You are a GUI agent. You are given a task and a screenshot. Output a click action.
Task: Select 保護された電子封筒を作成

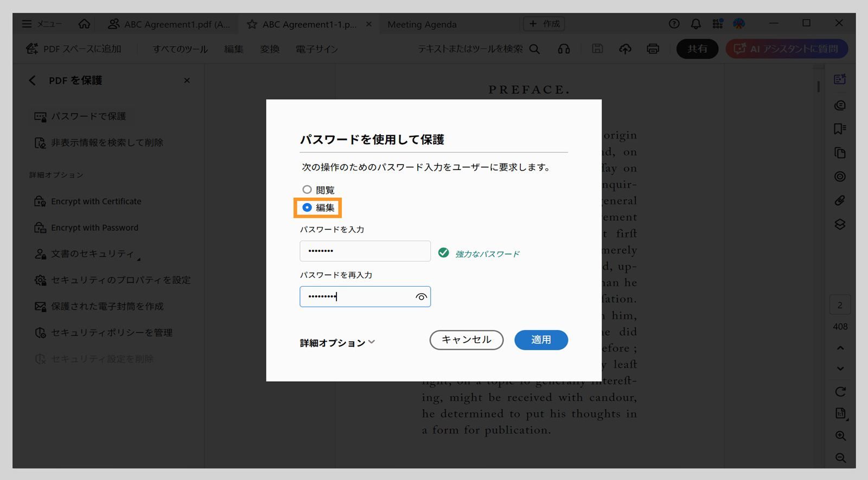99,306
